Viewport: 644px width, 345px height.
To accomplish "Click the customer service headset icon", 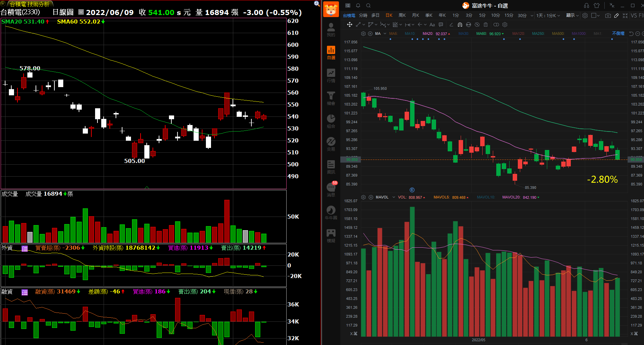I will 587,5.
